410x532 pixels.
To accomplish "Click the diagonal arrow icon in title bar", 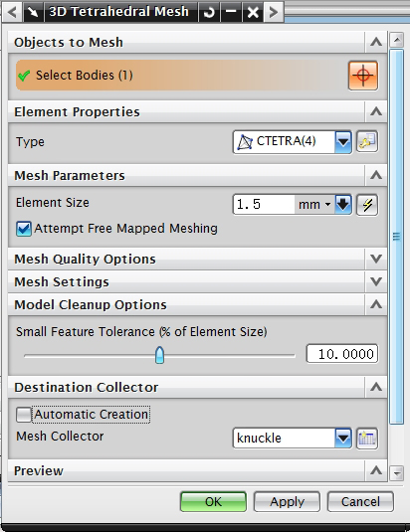I will click(33, 12).
